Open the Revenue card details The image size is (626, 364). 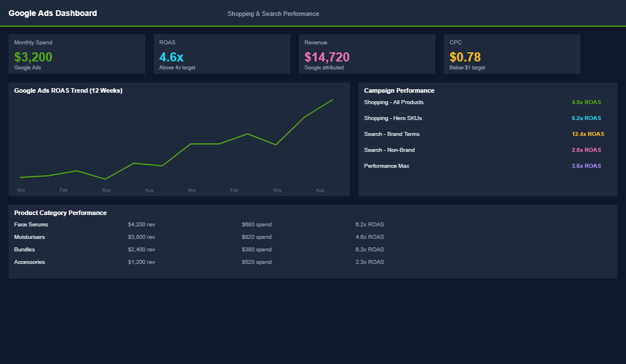point(366,54)
